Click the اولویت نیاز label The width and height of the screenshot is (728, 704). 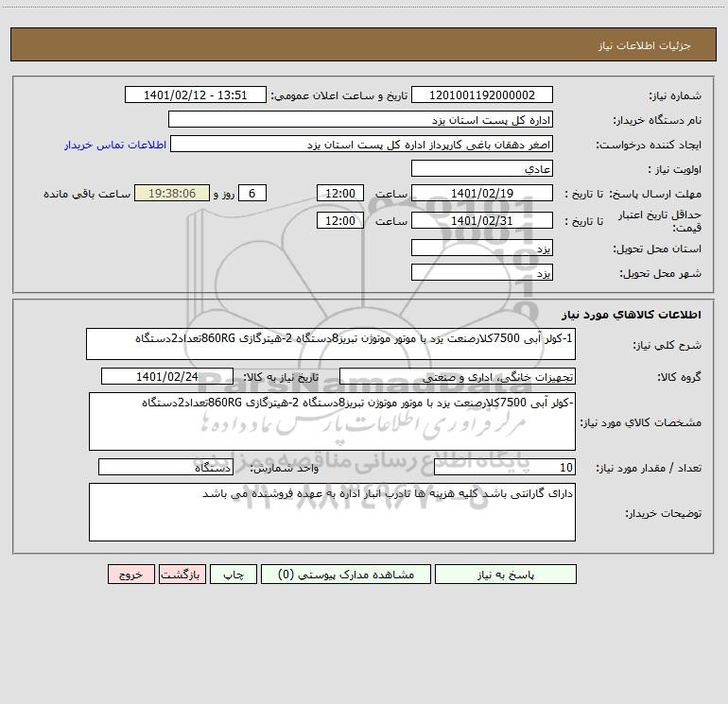pyautogui.click(x=675, y=169)
